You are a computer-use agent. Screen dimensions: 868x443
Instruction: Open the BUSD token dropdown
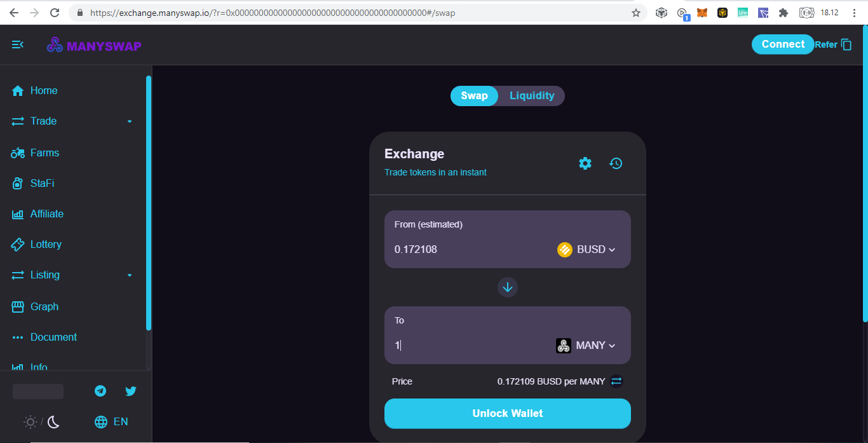point(587,249)
